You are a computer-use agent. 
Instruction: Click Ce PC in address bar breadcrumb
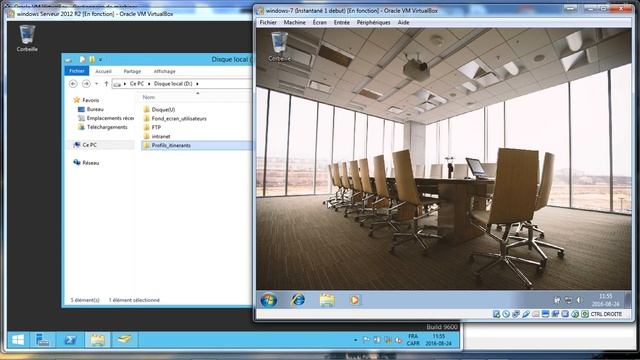click(137, 84)
